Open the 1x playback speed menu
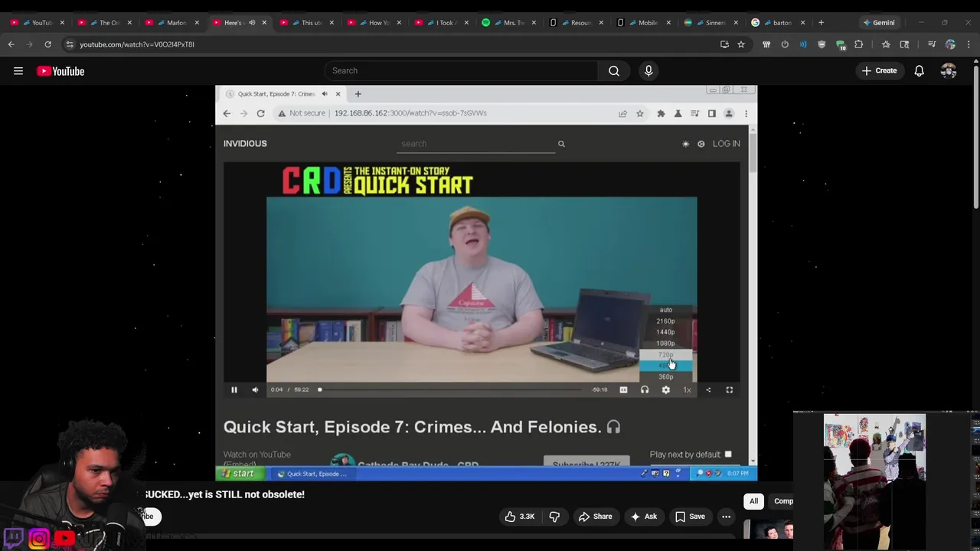The height and width of the screenshot is (551, 980). click(687, 390)
